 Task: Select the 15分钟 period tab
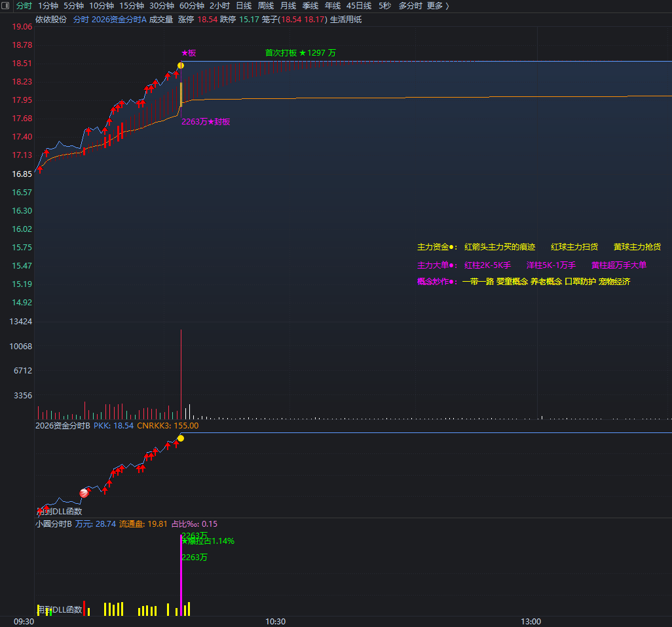[x=132, y=6]
